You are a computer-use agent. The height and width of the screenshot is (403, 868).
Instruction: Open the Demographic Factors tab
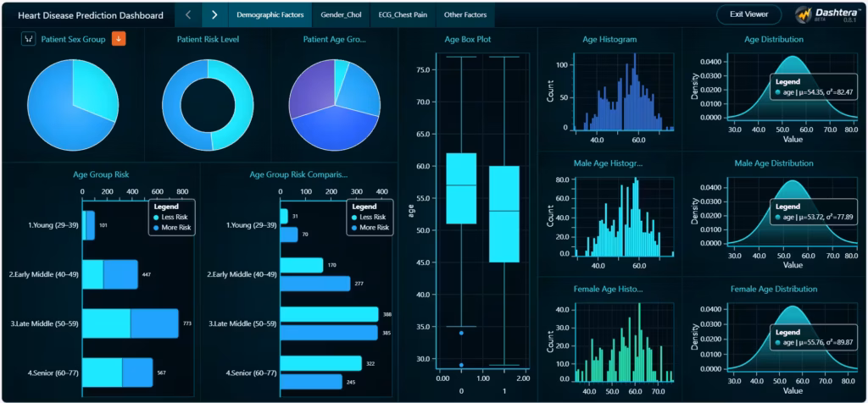270,14
